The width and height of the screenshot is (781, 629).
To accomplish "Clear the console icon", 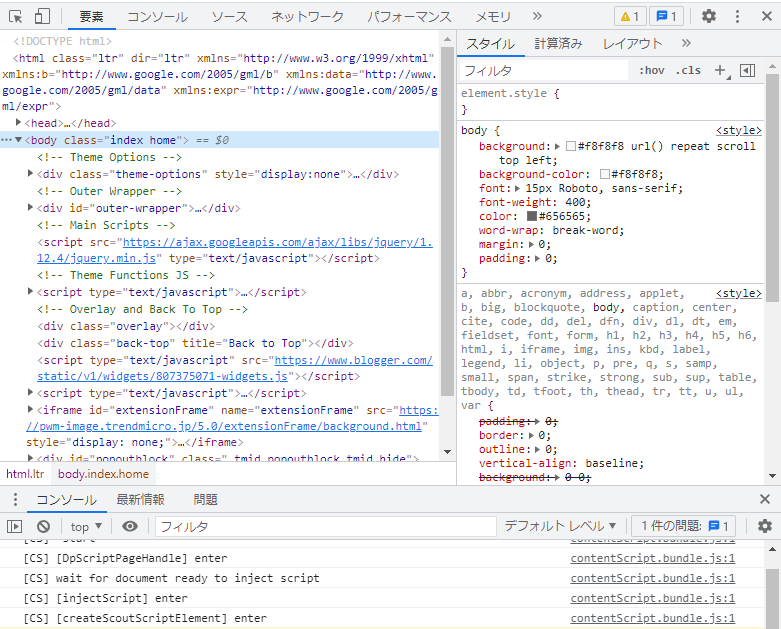I will tap(44, 526).
